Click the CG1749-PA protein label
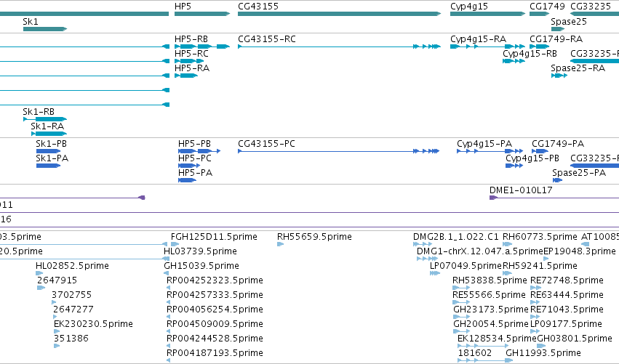The width and height of the screenshot is (619, 364). coord(558,144)
